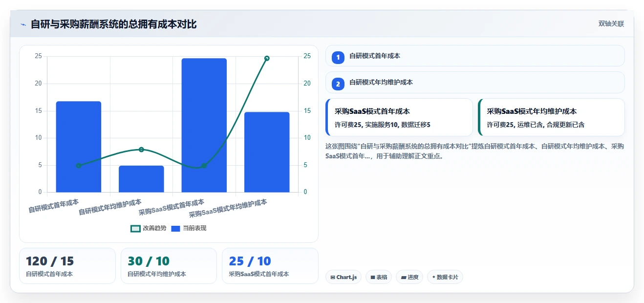Open list item 自研模式首年成本
The image size is (644, 303).
(475, 56)
